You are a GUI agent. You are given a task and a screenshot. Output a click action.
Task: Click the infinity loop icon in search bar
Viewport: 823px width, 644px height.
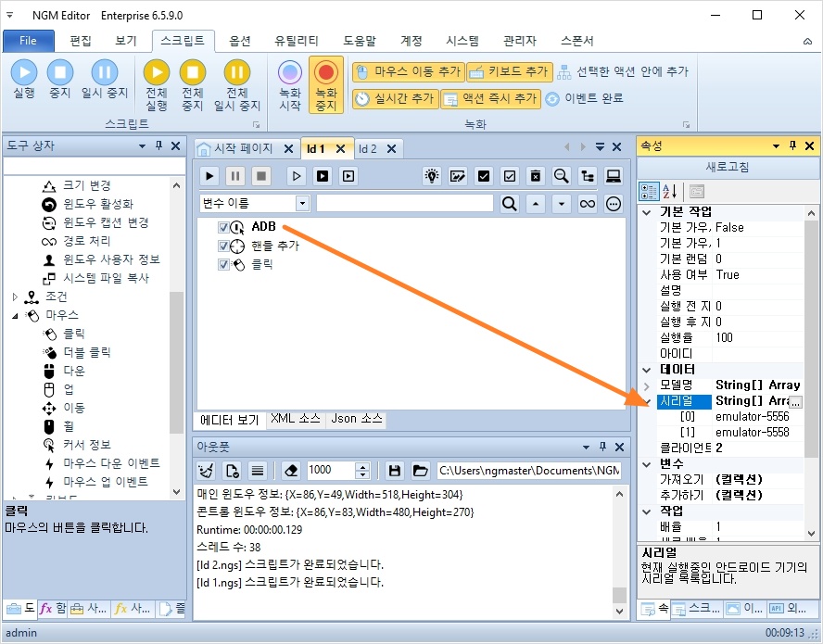pos(588,204)
